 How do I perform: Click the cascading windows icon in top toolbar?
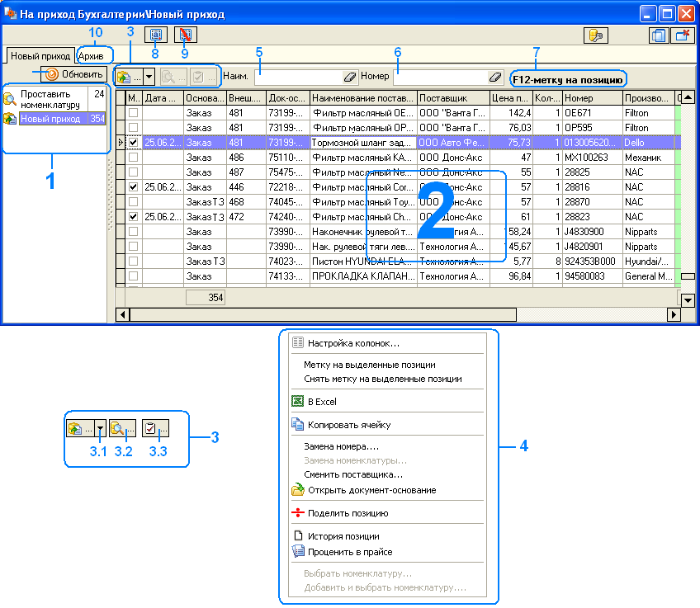point(658,35)
